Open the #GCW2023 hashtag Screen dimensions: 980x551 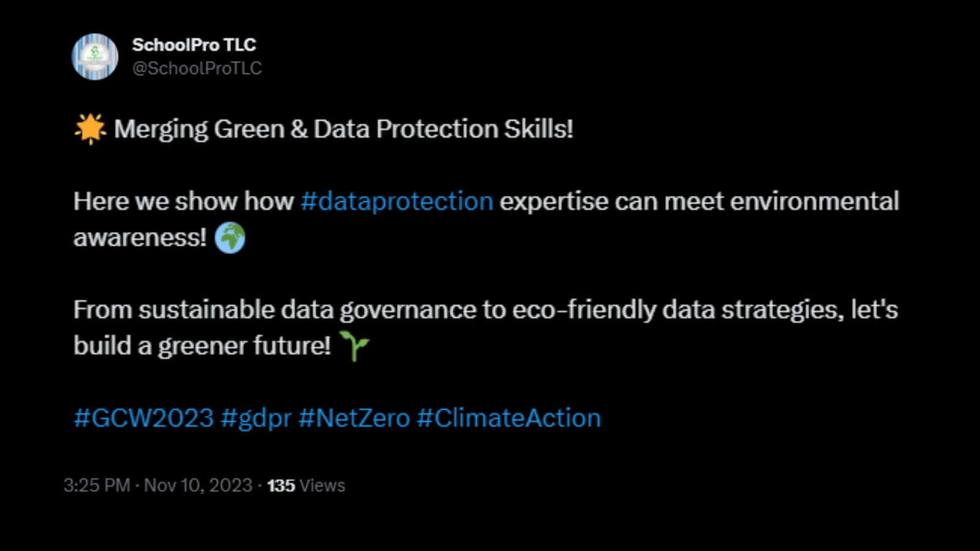[x=143, y=418]
